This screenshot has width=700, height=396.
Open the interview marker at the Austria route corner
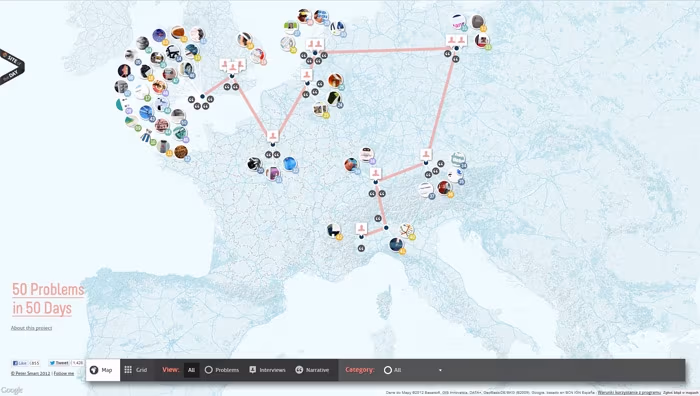tap(426, 154)
